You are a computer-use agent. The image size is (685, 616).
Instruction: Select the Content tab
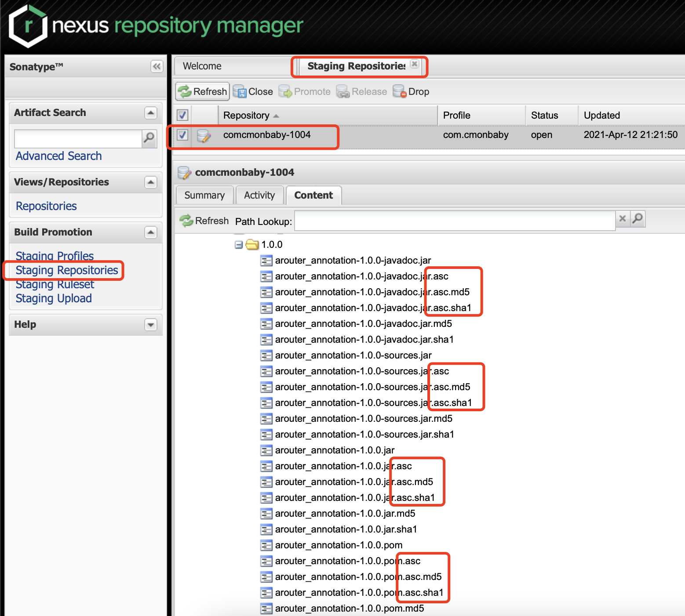click(x=313, y=195)
